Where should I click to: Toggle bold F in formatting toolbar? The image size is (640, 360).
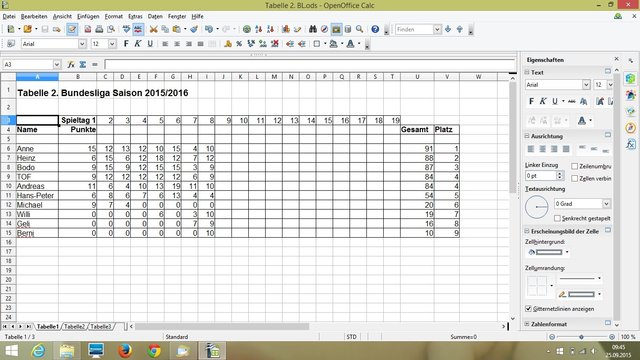click(126, 44)
